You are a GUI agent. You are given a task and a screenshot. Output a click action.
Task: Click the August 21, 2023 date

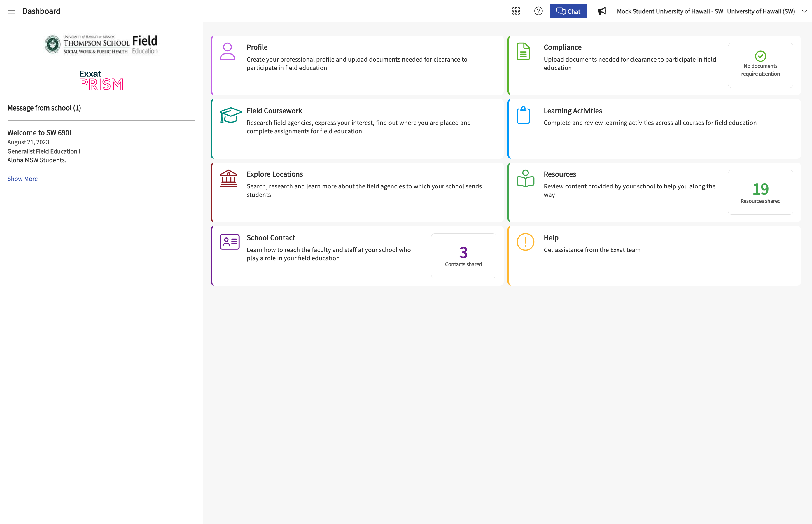pyautogui.click(x=28, y=142)
